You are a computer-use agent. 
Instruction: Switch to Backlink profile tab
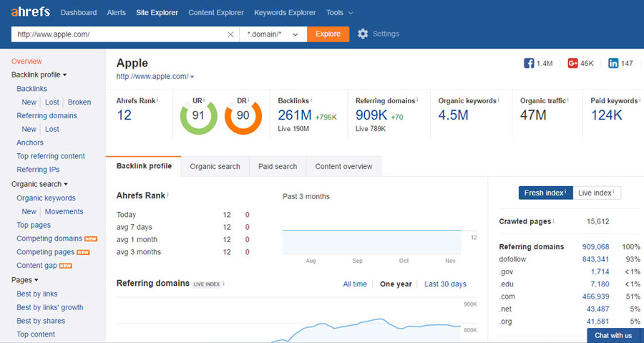pyautogui.click(x=144, y=166)
